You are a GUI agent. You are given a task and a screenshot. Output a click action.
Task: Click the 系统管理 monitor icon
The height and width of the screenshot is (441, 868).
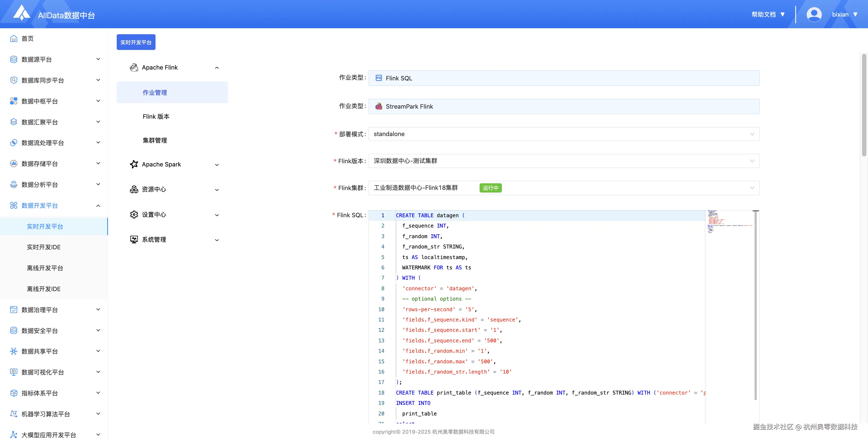[x=134, y=240]
